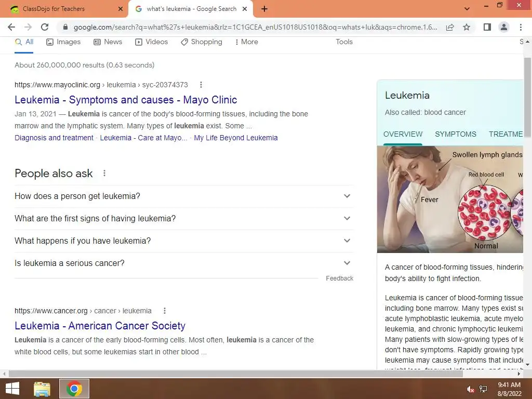This screenshot has width=532, height=399.
Task: Click the right arrow of horizontal scrollbar
Action: pos(519,374)
